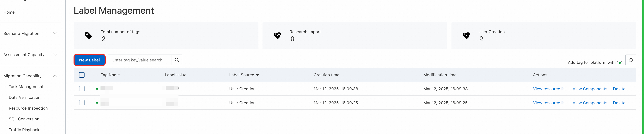Check the first label row checkbox
The height and width of the screenshot is (134, 644).
click(82, 89)
